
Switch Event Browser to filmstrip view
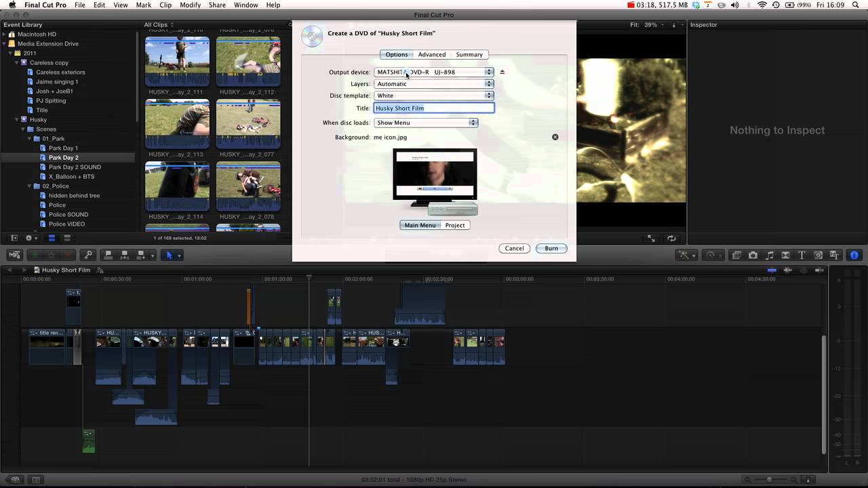[52, 238]
